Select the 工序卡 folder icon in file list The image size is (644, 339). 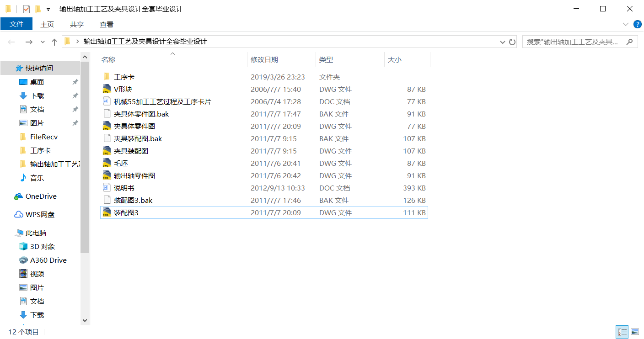(107, 77)
